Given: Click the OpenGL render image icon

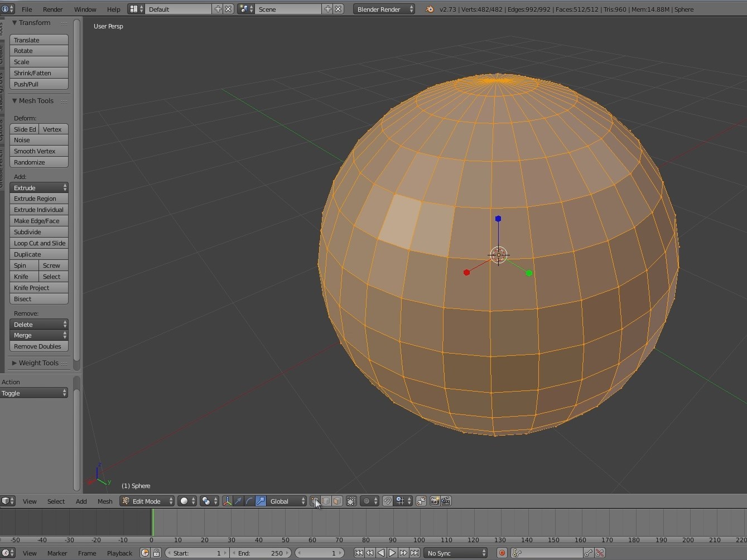Looking at the screenshot, I should pos(435,501).
